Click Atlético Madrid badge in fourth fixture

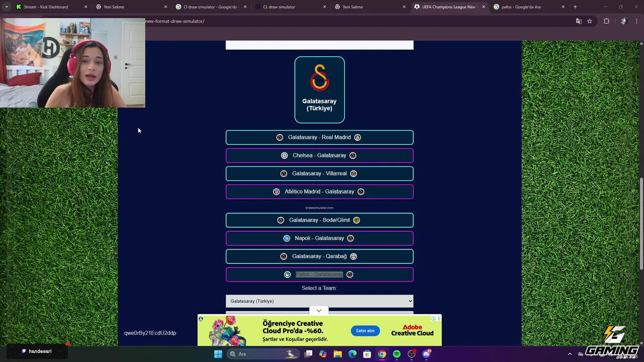click(276, 192)
